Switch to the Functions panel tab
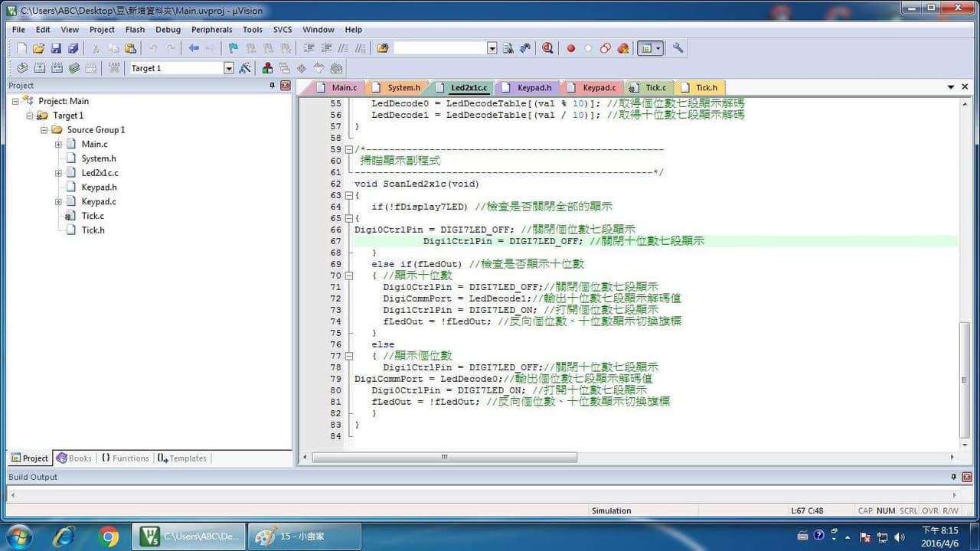 coord(124,458)
